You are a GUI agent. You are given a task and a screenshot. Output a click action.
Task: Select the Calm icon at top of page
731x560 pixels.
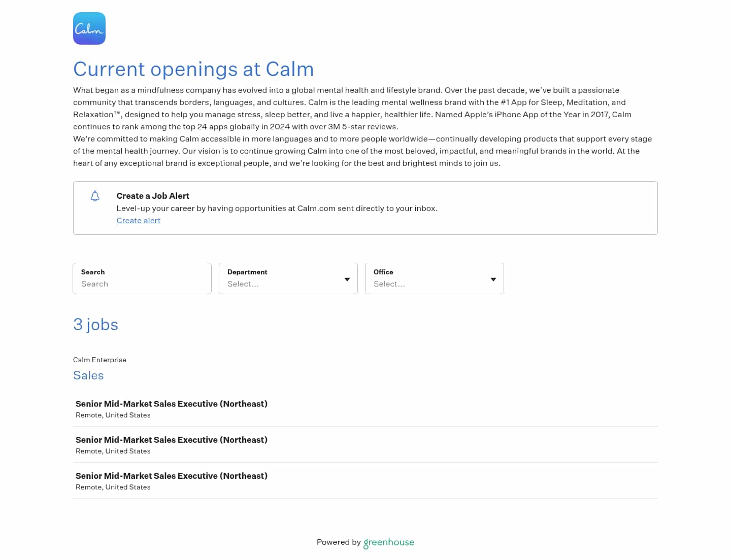[89, 28]
